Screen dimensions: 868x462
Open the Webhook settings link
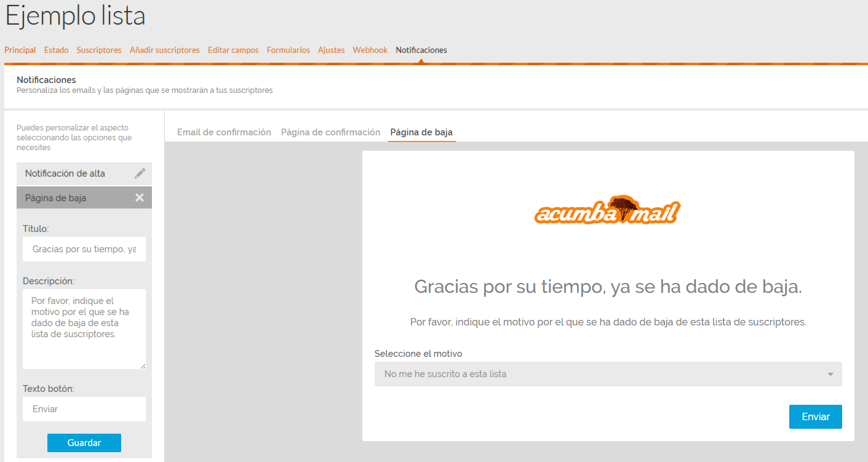coord(370,50)
